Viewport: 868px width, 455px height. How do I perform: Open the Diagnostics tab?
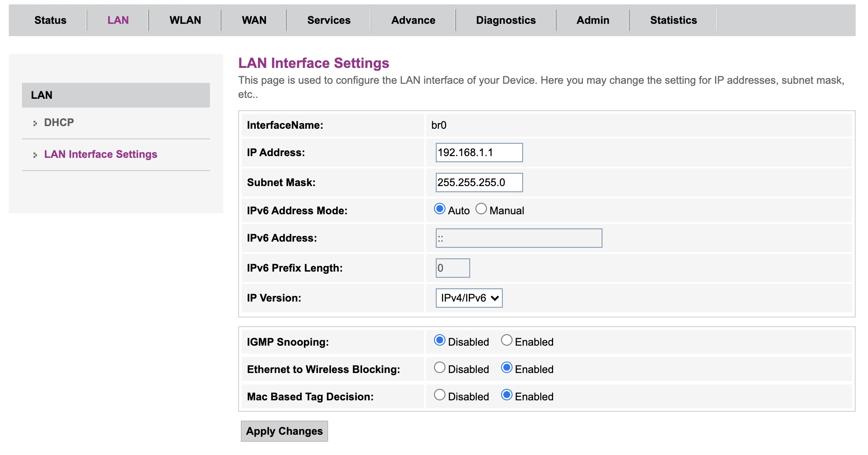505,20
